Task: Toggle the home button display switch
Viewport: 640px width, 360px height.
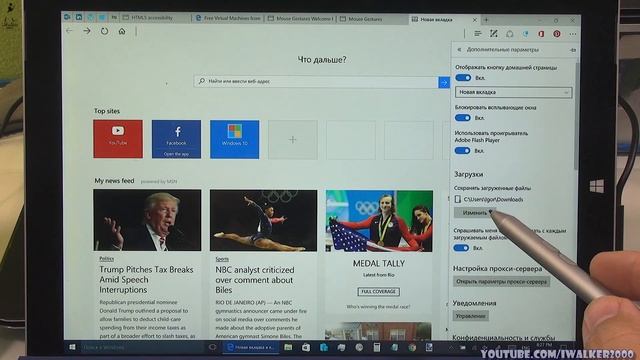Action: [x=463, y=78]
